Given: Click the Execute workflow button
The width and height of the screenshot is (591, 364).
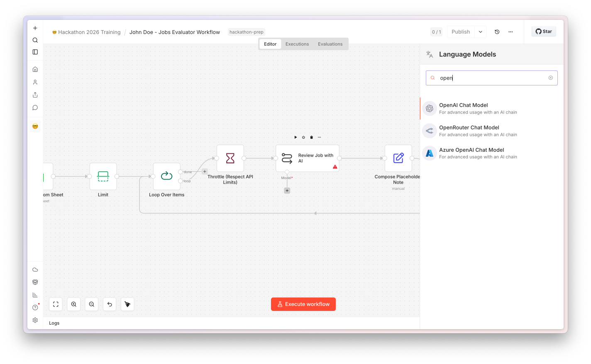Looking at the screenshot, I should [303, 304].
